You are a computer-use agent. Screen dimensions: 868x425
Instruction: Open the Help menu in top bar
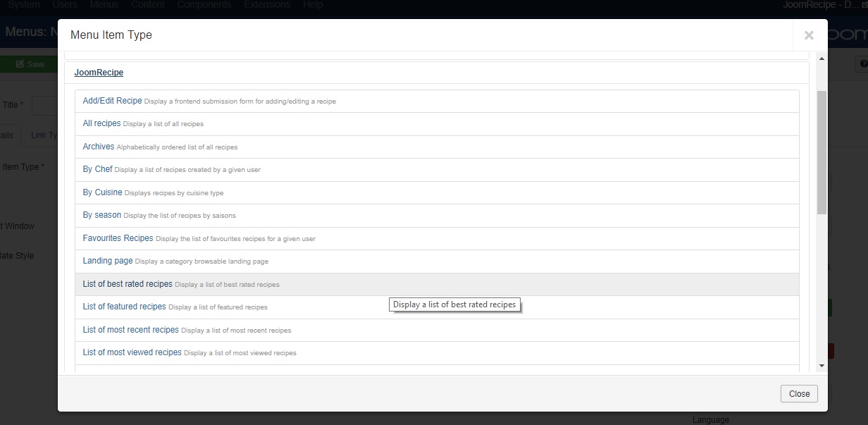(x=313, y=4)
